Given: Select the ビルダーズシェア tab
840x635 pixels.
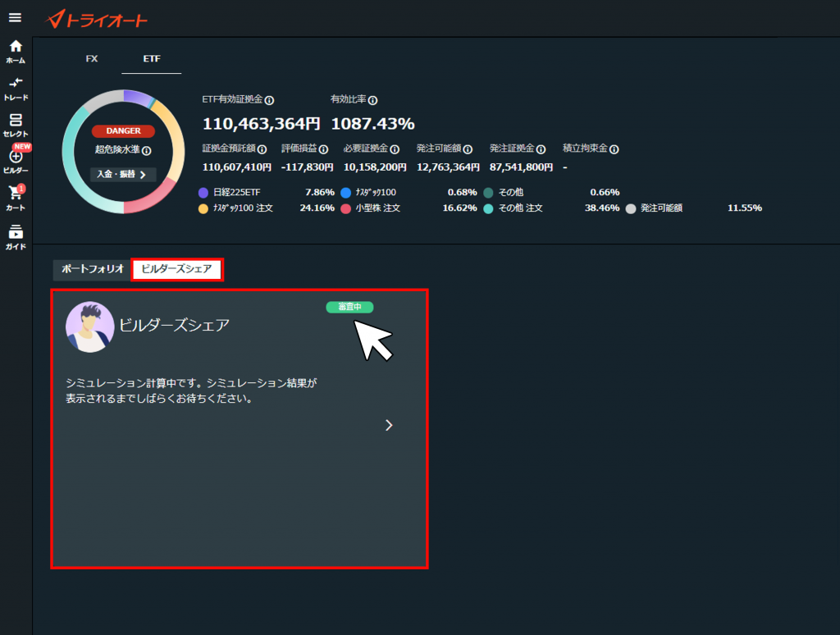Looking at the screenshot, I should click(177, 269).
